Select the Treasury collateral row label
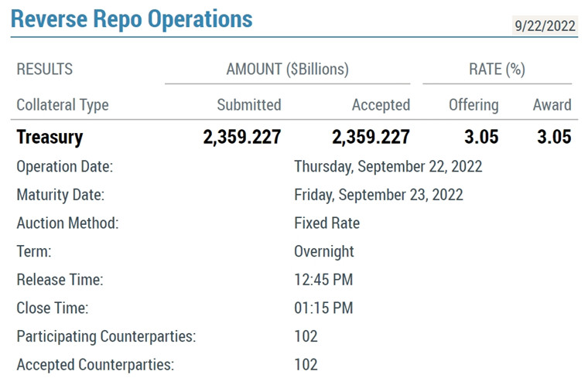This screenshot has width=588, height=378. tap(50, 138)
